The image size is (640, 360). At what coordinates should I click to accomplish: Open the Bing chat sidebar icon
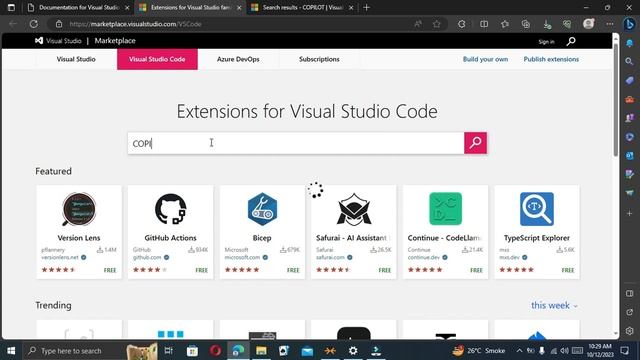[629, 24]
